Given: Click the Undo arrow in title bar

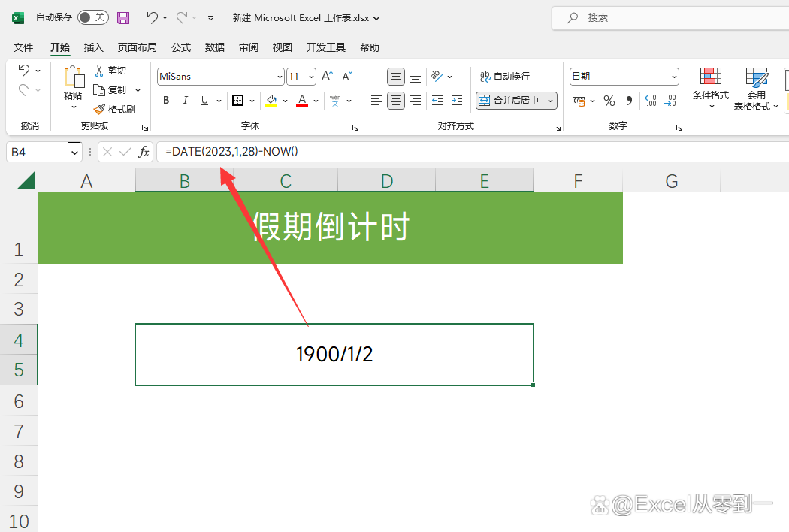Looking at the screenshot, I should 152,17.
